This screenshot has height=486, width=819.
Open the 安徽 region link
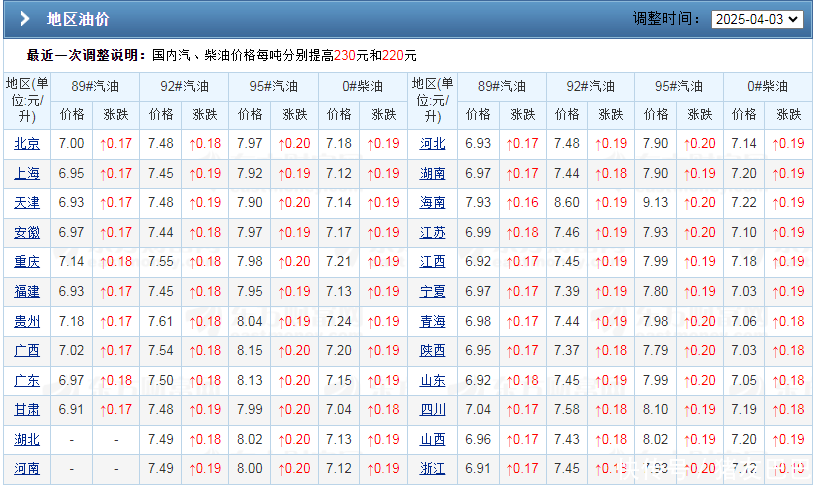pyautogui.click(x=27, y=233)
